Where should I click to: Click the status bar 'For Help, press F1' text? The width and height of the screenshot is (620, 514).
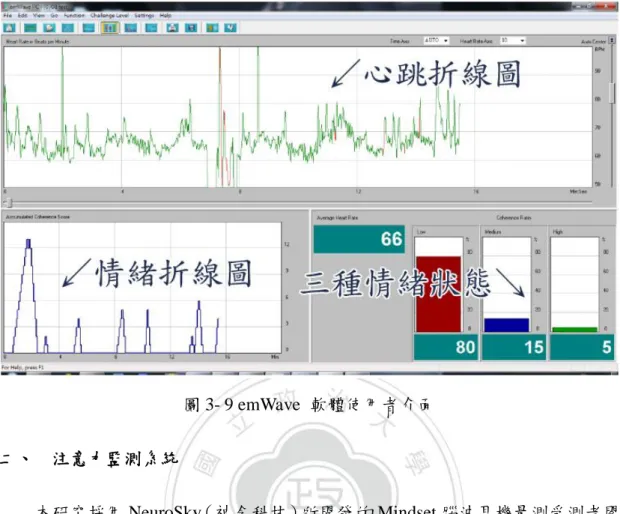click(x=23, y=367)
